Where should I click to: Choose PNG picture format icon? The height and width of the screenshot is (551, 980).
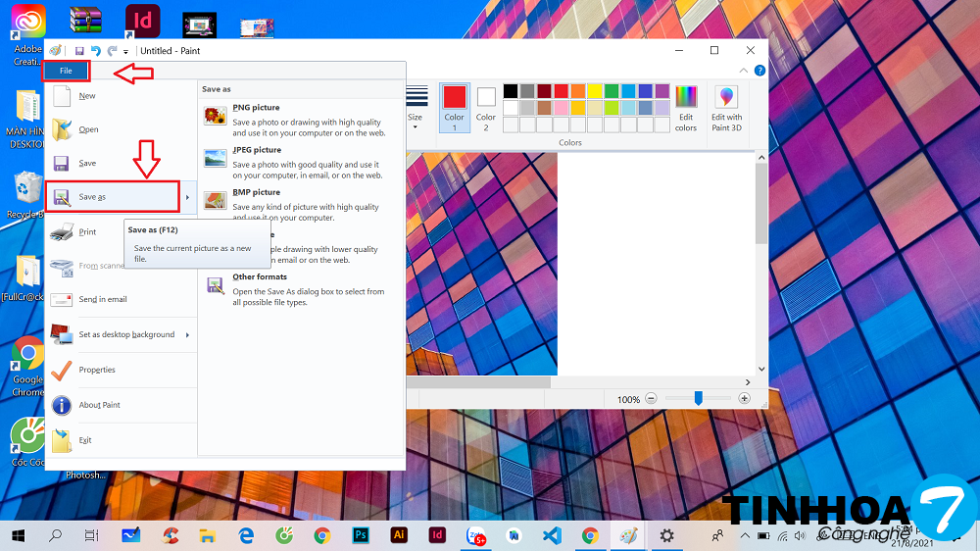pos(215,116)
